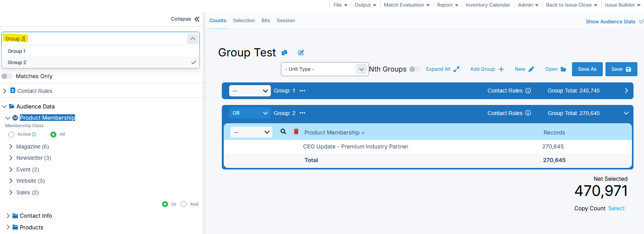Click the Group 2 search input field

coord(93,38)
